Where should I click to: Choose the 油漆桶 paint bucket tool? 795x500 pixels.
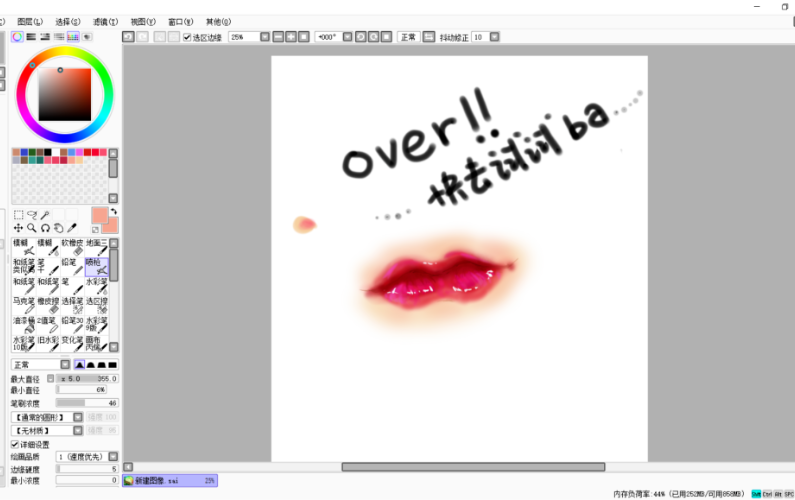[x=24, y=325]
